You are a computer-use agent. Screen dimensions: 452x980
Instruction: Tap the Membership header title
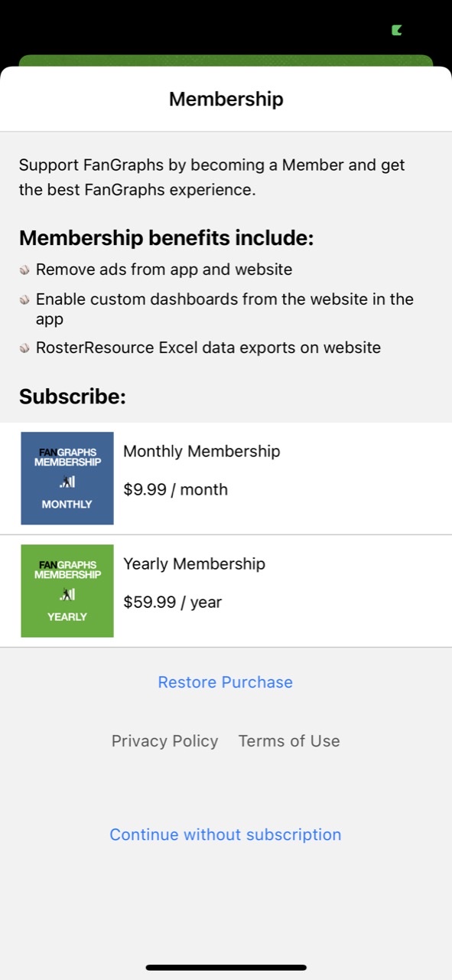(226, 100)
